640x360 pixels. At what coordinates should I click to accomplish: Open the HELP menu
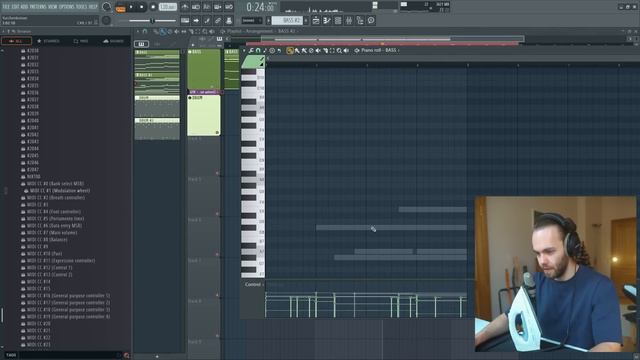pos(93,7)
